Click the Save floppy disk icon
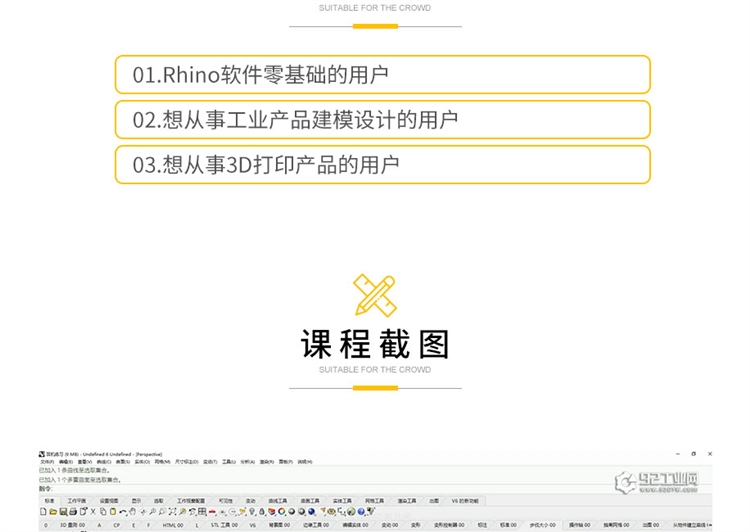 [63, 511]
